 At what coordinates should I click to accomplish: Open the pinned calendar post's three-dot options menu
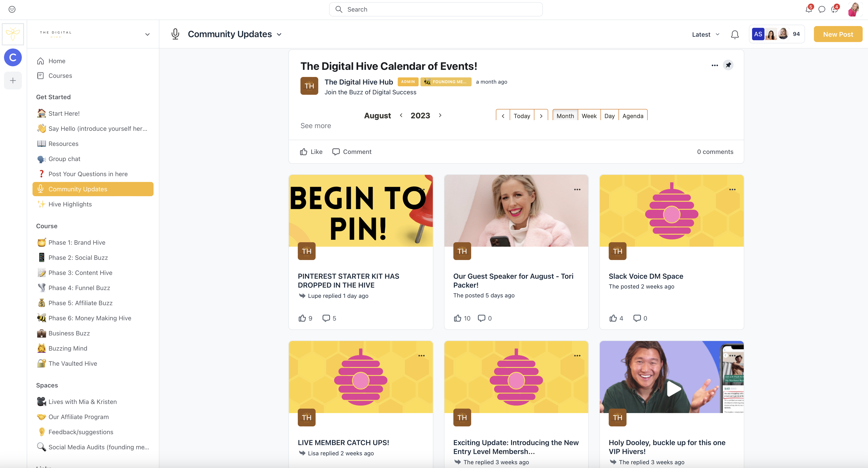(715, 65)
